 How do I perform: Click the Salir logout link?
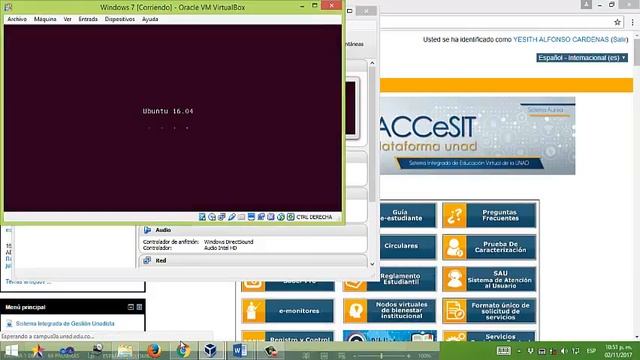pyautogui.click(x=619, y=40)
